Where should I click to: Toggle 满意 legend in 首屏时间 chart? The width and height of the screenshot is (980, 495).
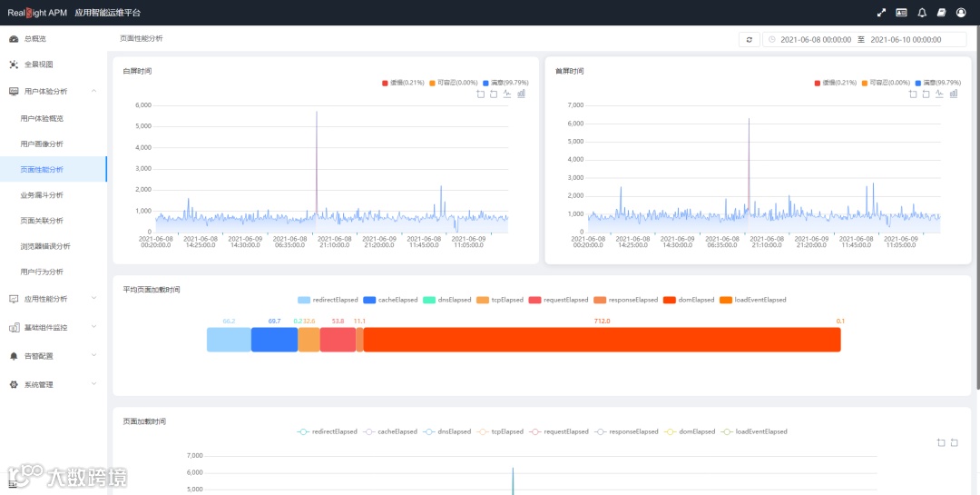(x=938, y=83)
